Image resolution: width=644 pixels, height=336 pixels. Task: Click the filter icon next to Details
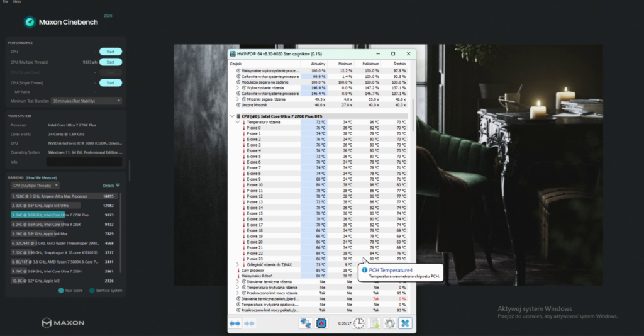[x=118, y=186]
